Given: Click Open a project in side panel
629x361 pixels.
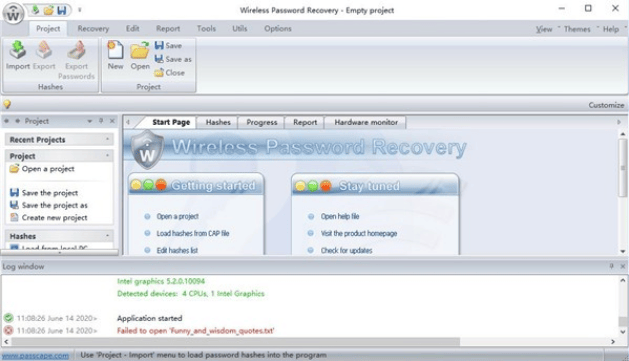Looking at the screenshot, I should pos(42,169).
